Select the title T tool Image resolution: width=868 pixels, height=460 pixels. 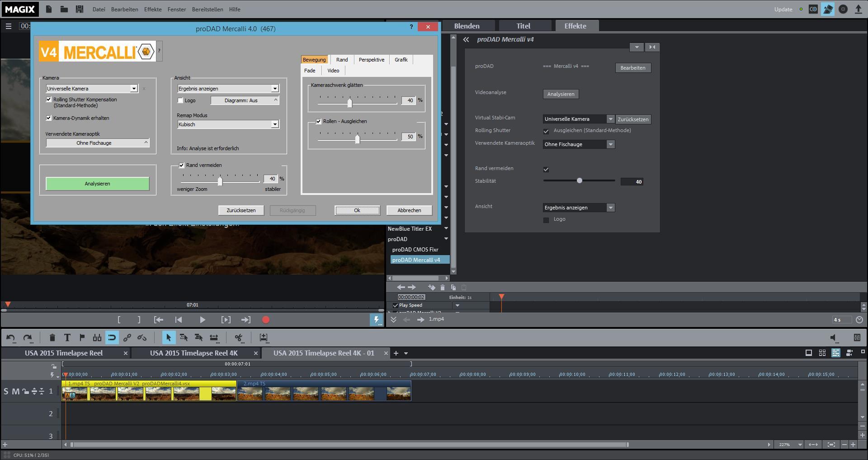(67, 337)
